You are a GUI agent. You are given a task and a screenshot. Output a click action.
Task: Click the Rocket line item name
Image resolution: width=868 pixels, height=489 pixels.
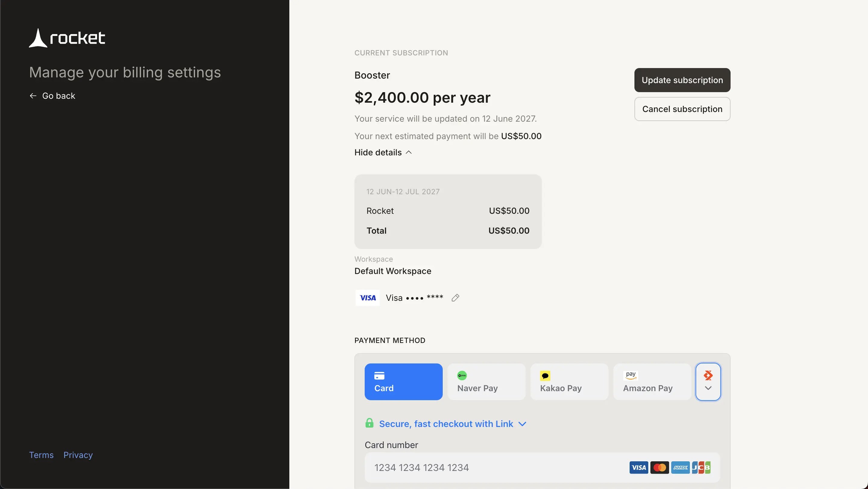[380, 211]
